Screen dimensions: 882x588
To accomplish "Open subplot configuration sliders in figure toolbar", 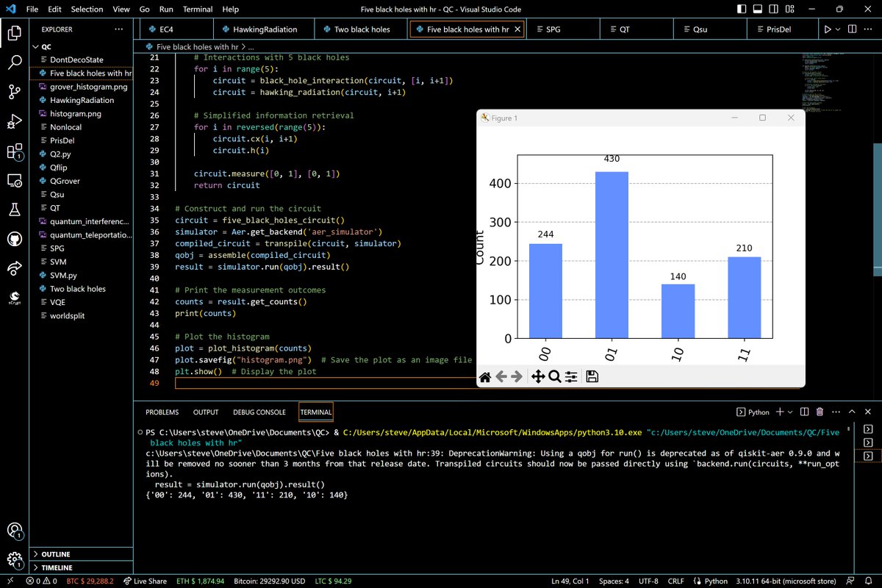I will point(572,376).
